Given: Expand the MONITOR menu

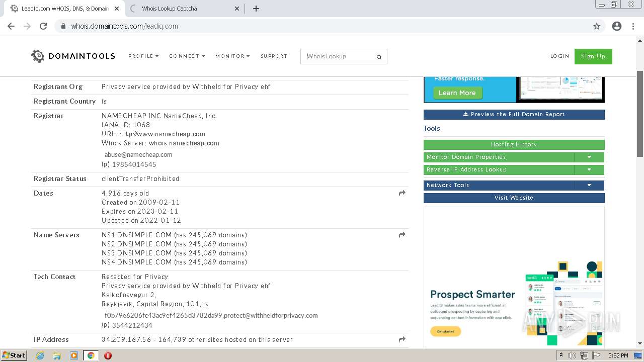Looking at the screenshot, I should [232, 56].
